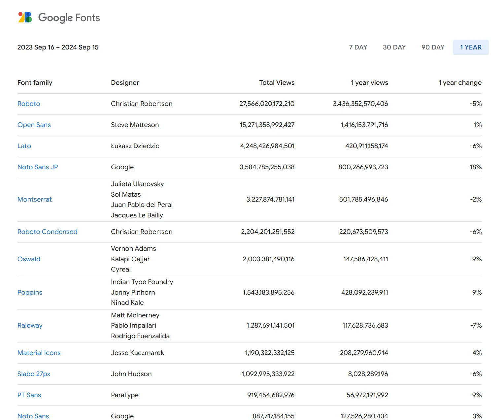Click Open Sans total views 15,271,358,992,427
The height and width of the screenshot is (420, 504).
267,125
